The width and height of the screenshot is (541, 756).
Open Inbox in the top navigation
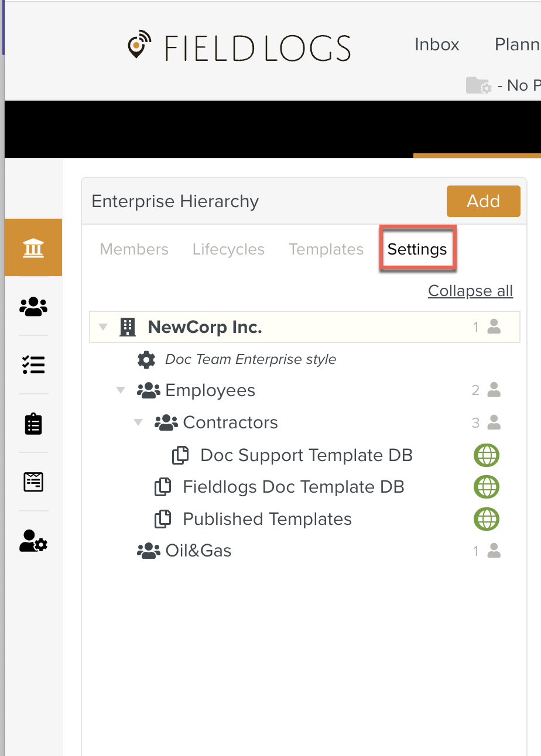click(x=437, y=44)
